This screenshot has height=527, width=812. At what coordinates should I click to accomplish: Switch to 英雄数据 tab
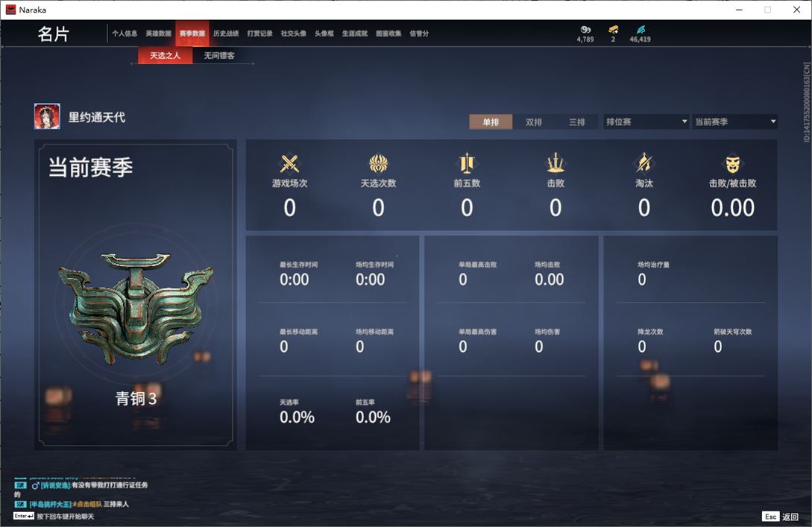[159, 33]
